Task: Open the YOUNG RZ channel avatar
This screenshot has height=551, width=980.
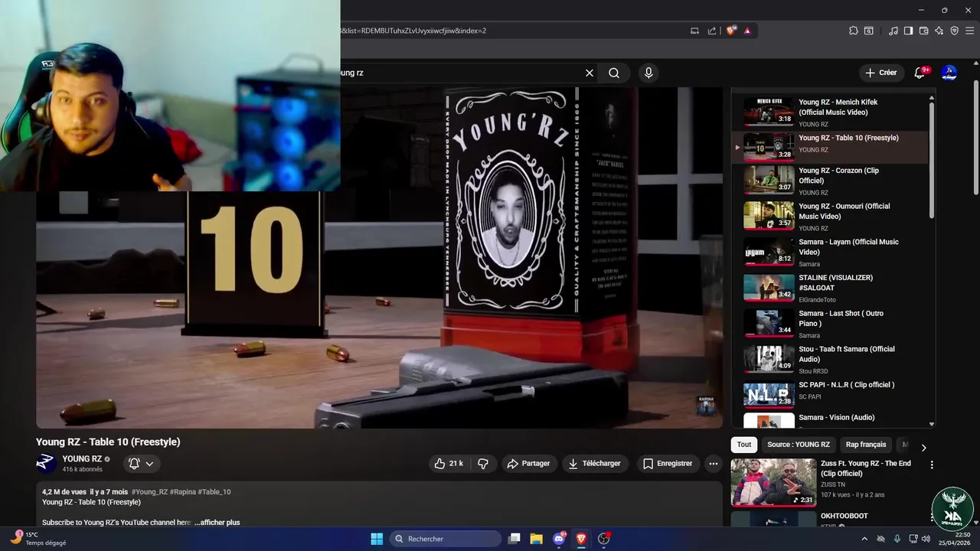Action: pos(46,463)
